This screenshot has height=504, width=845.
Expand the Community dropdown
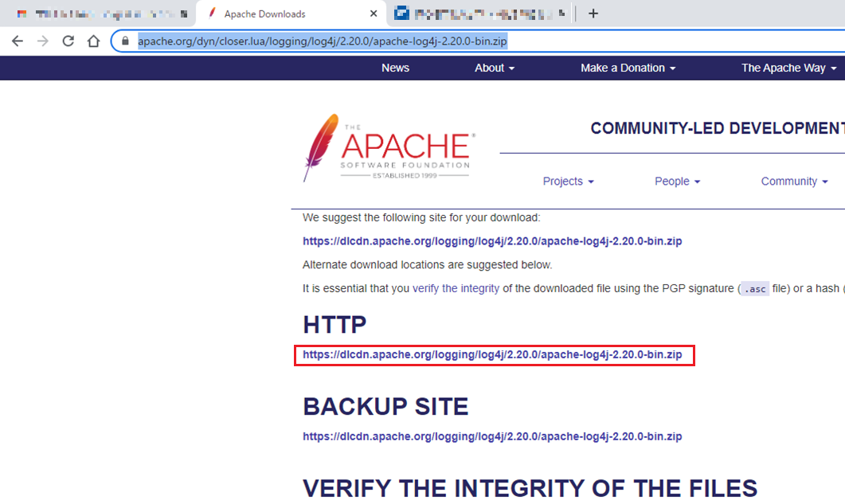[x=794, y=181]
